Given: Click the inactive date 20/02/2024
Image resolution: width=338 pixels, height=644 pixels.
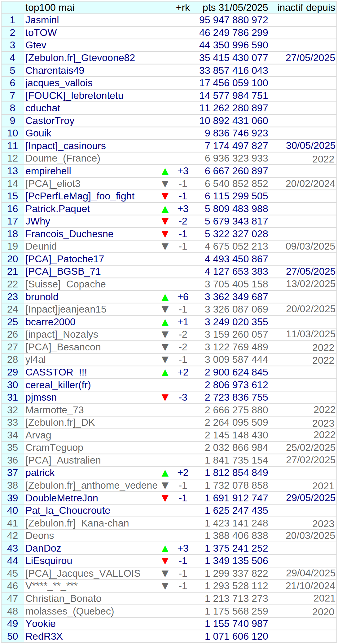Looking at the screenshot, I should [x=310, y=184].
